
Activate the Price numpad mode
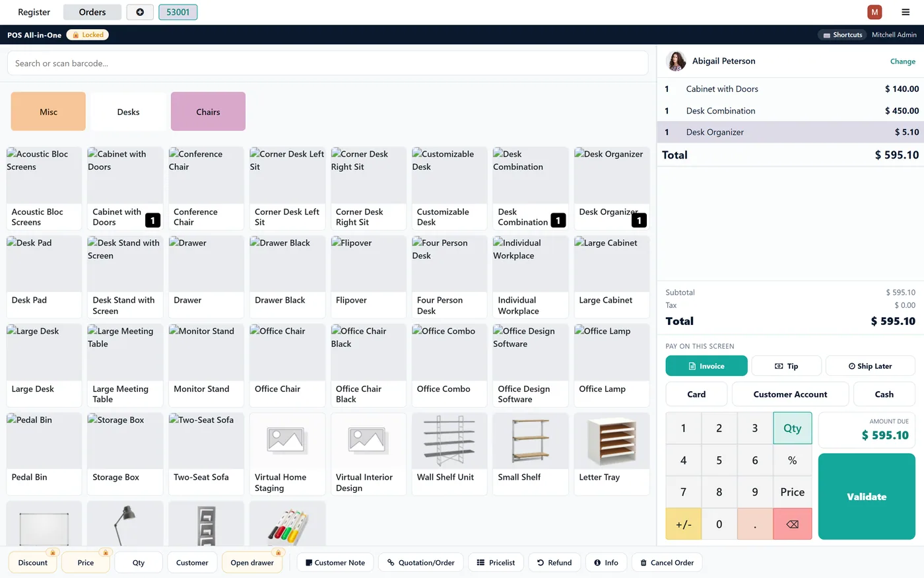pyautogui.click(x=793, y=492)
